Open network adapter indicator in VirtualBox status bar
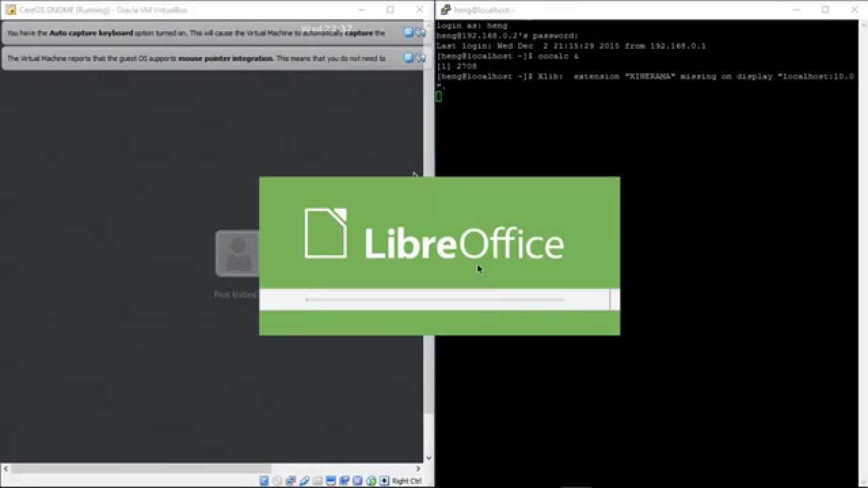The height and width of the screenshot is (488, 868). tap(291, 481)
